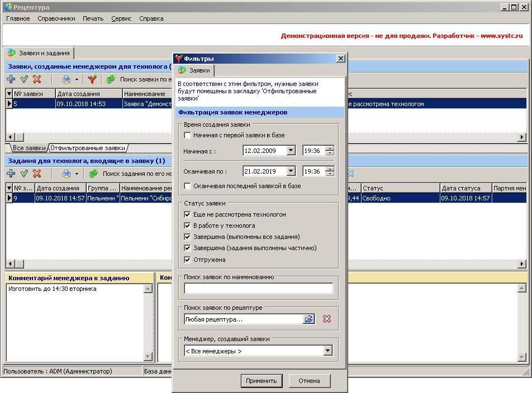Switch to the 'Все заявки' tab
Viewport: 532px width, 393px height.
pos(28,148)
